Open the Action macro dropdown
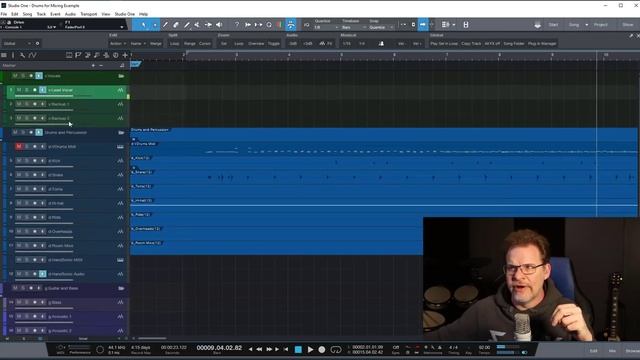Image resolution: width=640 pixels, height=360 pixels. (x=118, y=44)
